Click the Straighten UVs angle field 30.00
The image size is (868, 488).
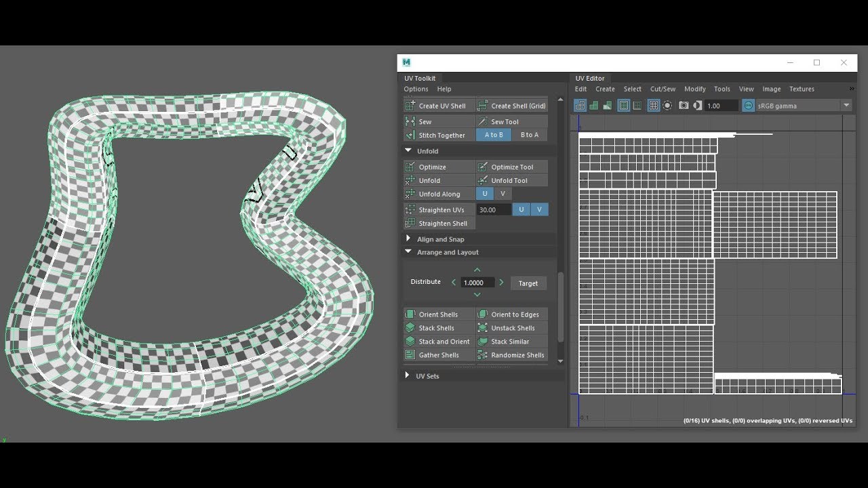tap(494, 209)
